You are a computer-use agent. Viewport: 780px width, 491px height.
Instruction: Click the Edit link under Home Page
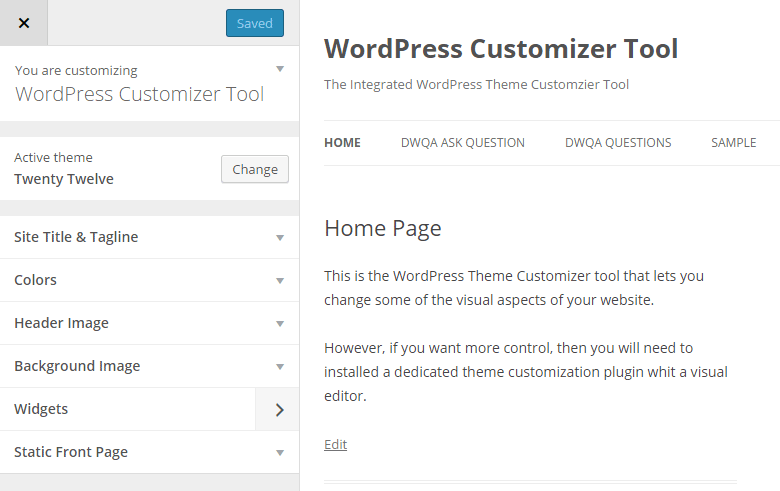pos(335,444)
